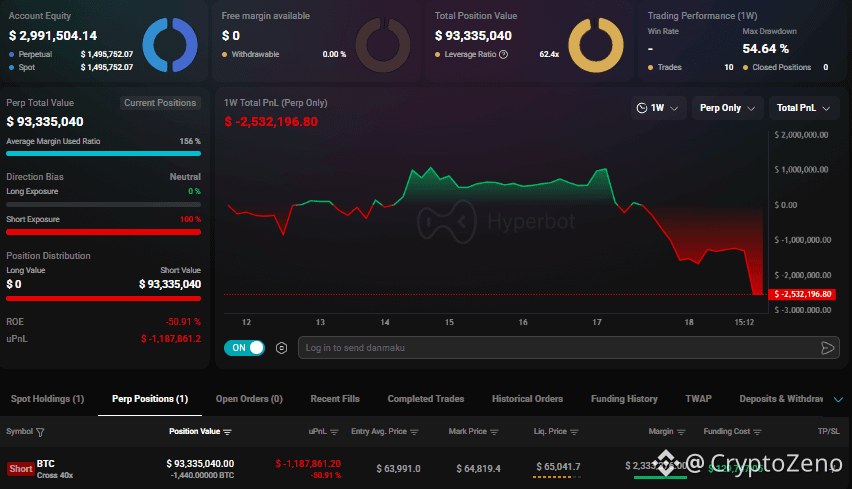This screenshot has width=852, height=489.
Task: Click the Total Position Value donut chart
Action: (596, 45)
